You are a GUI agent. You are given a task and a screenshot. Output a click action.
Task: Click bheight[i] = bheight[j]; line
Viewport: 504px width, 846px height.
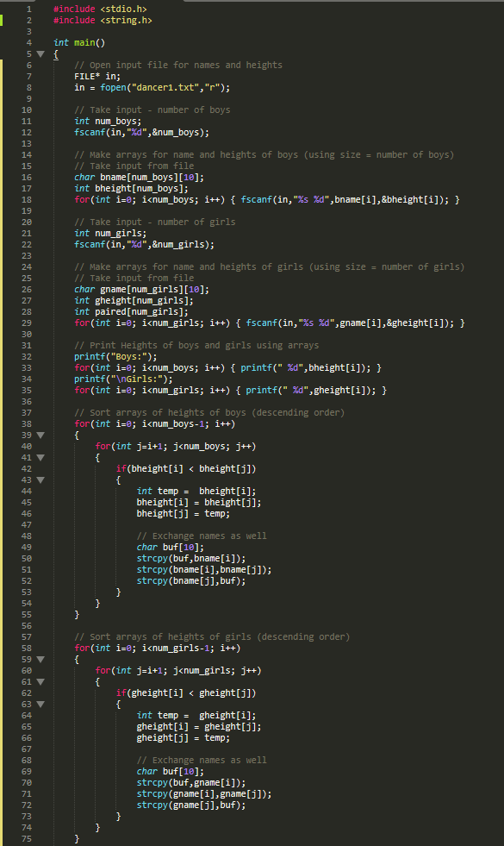(x=199, y=503)
